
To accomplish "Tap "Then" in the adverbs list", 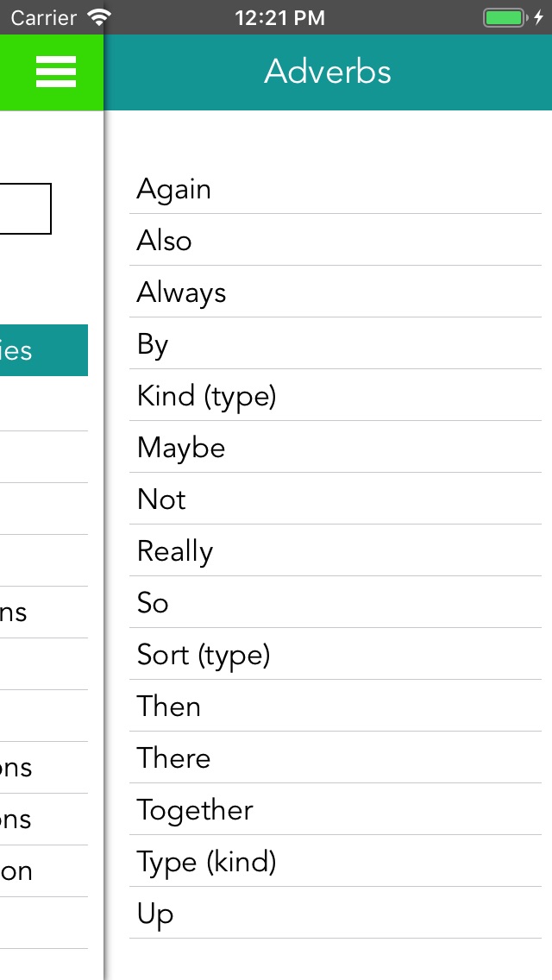I will [335, 707].
